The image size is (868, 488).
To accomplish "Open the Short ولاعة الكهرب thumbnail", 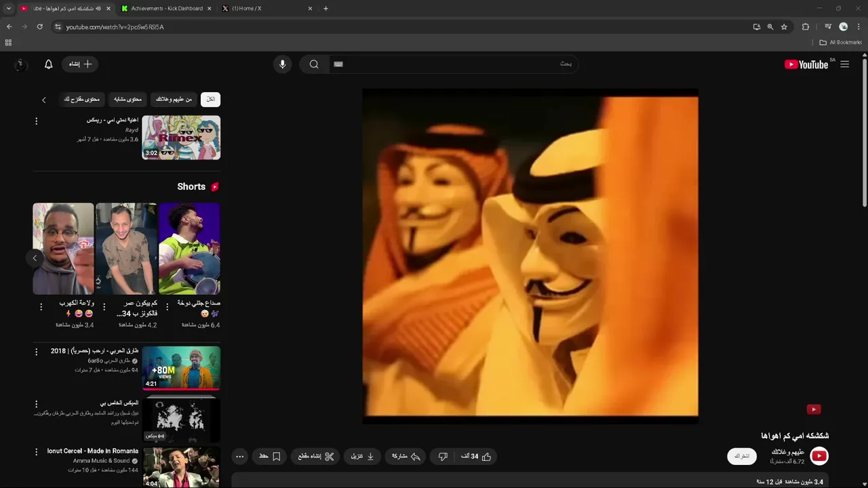I will (63, 249).
